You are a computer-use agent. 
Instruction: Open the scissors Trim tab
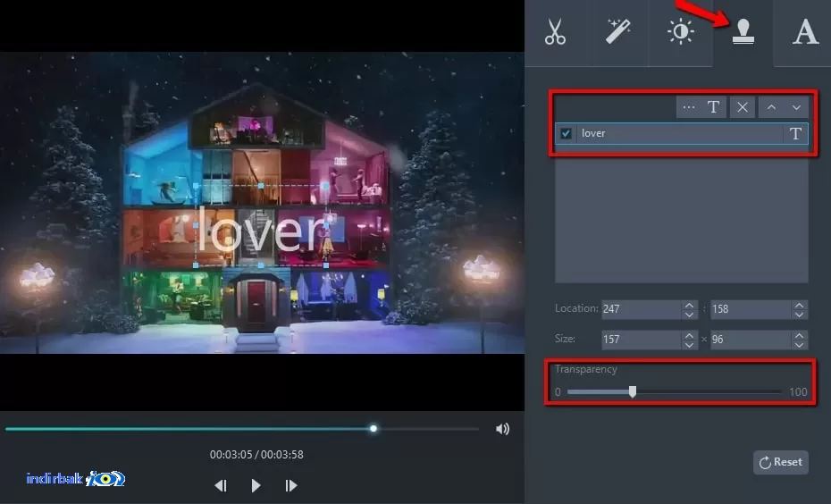coord(555,32)
